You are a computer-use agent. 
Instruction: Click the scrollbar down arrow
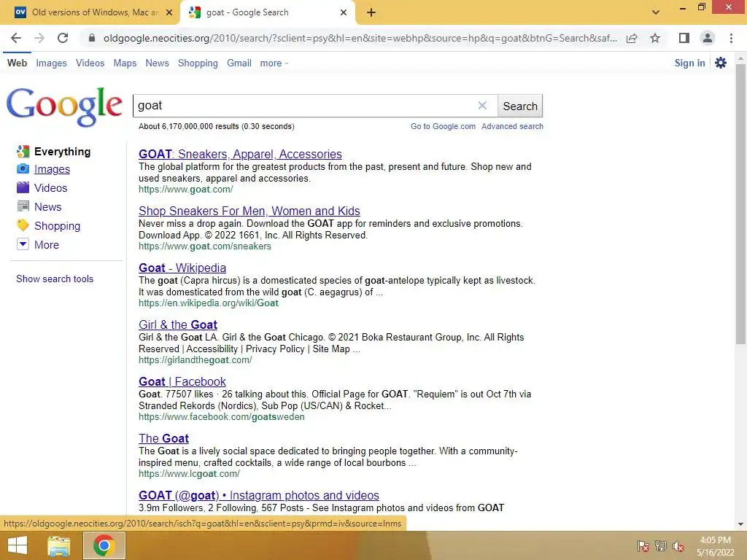pos(740,524)
